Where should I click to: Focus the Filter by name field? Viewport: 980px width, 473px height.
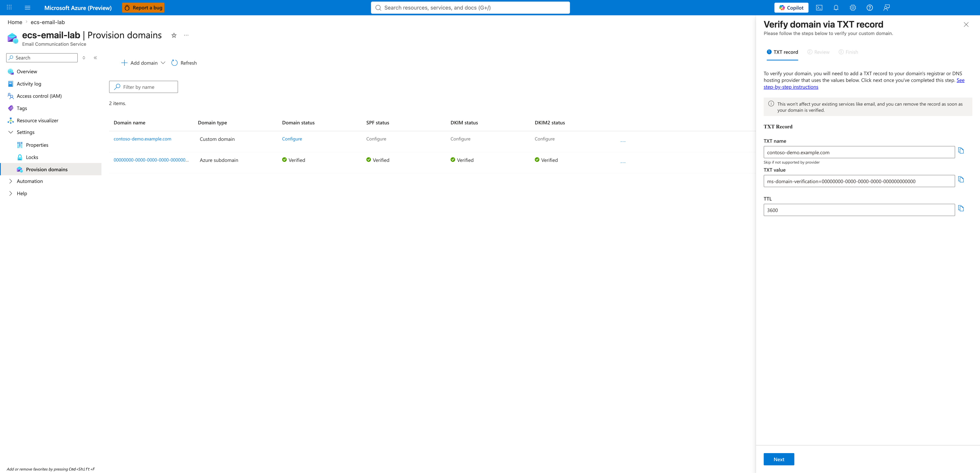pyautogui.click(x=143, y=87)
